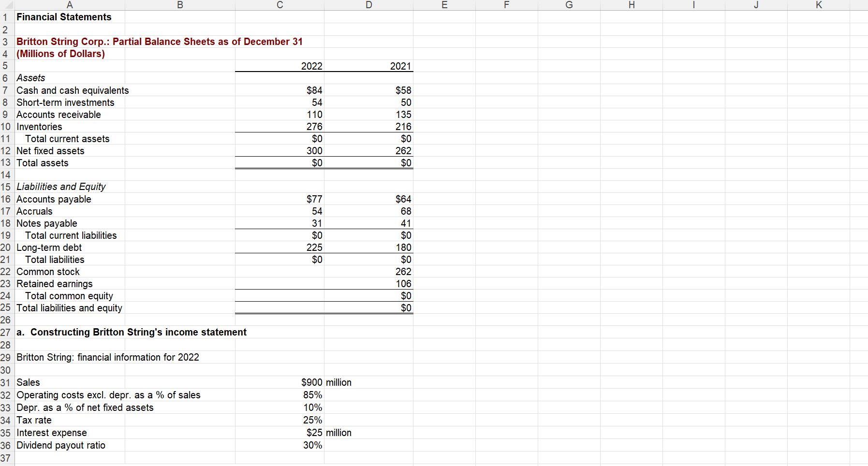
Task: Select "Britton String: financial information for 2022"
Action: click(108, 357)
